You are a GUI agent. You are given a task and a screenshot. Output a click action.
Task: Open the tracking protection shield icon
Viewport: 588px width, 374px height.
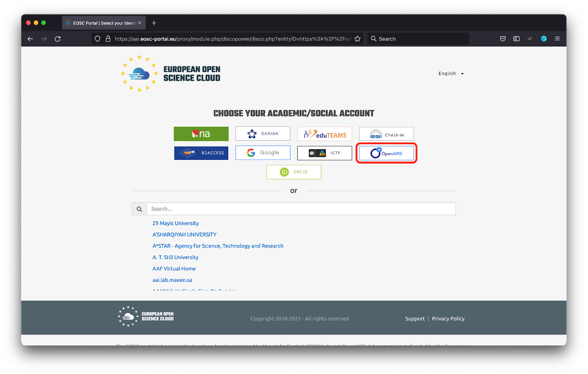97,39
